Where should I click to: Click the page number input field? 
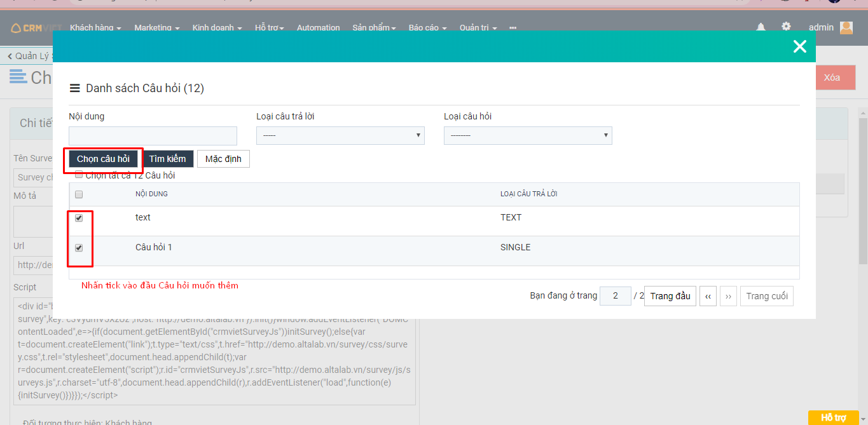616,296
